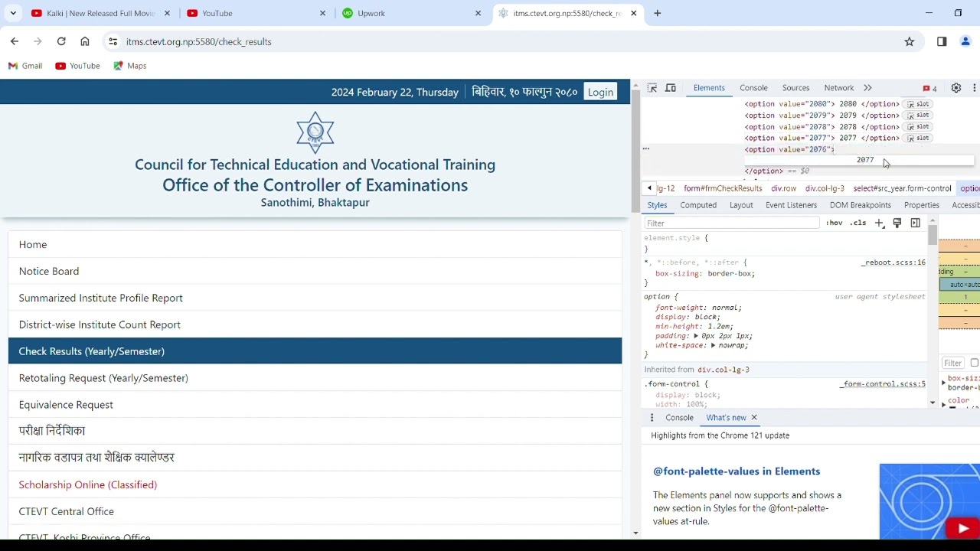This screenshot has height=551, width=980.
Task: Open the Gmail bookmark
Action: (25, 66)
